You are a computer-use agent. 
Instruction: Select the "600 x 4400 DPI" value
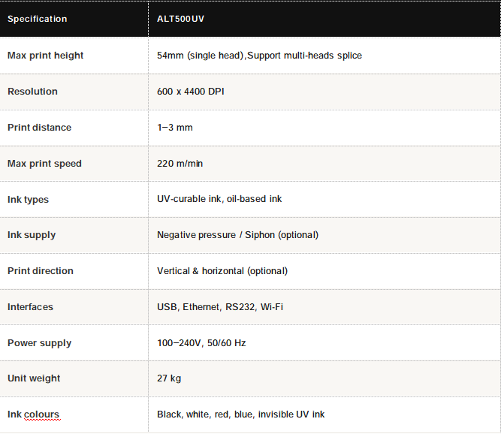pyautogui.click(x=190, y=92)
